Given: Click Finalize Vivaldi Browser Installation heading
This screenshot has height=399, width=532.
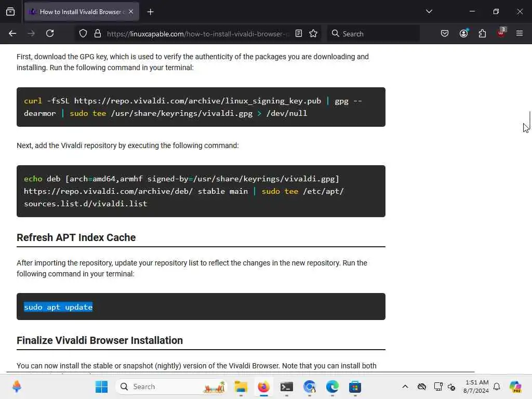Looking at the screenshot, I should (x=100, y=340).
